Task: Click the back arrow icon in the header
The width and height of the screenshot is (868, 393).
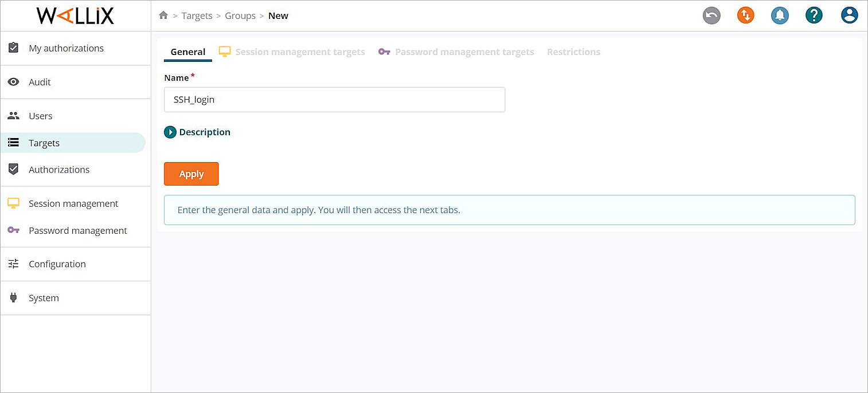Action: click(x=711, y=15)
